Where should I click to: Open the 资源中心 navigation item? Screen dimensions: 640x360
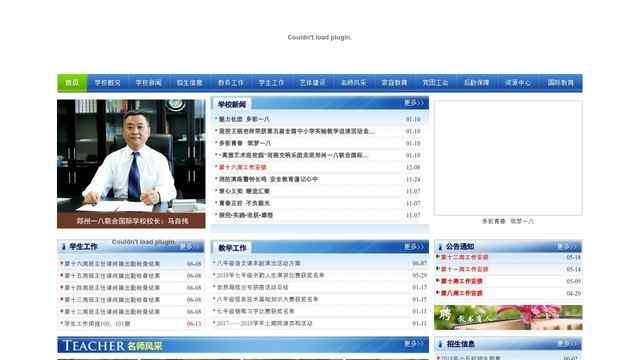point(518,83)
